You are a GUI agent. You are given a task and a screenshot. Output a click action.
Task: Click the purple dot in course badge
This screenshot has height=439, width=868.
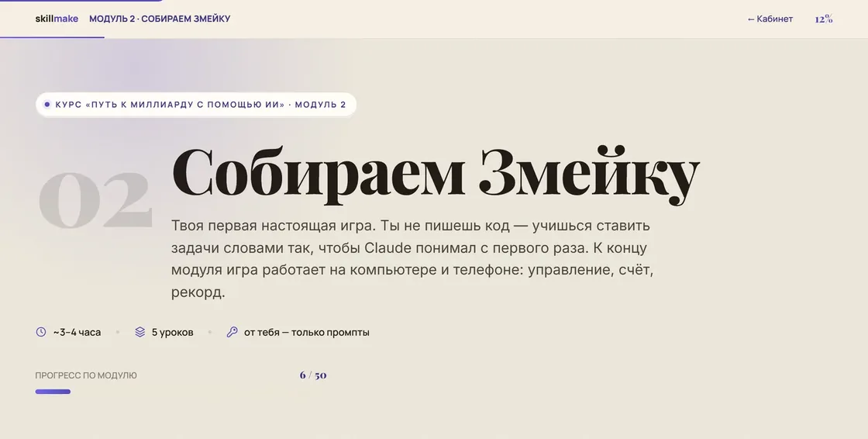click(47, 105)
